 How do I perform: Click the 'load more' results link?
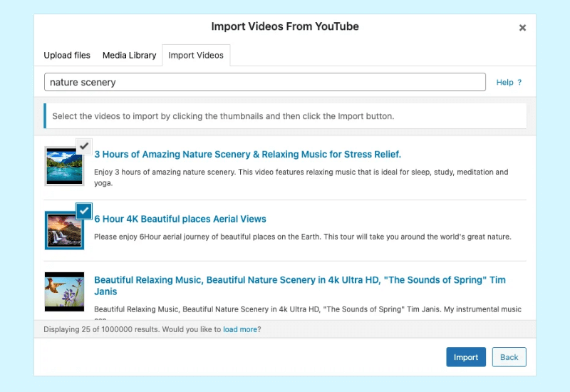(x=239, y=329)
